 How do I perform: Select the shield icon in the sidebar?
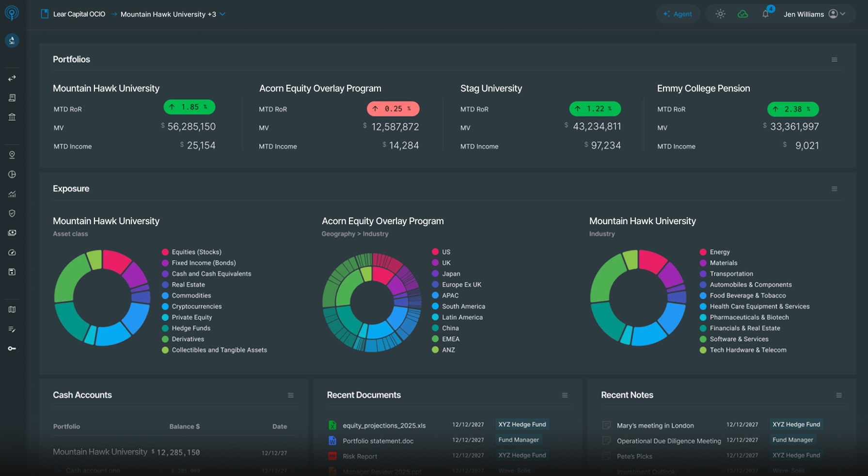coord(12,213)
